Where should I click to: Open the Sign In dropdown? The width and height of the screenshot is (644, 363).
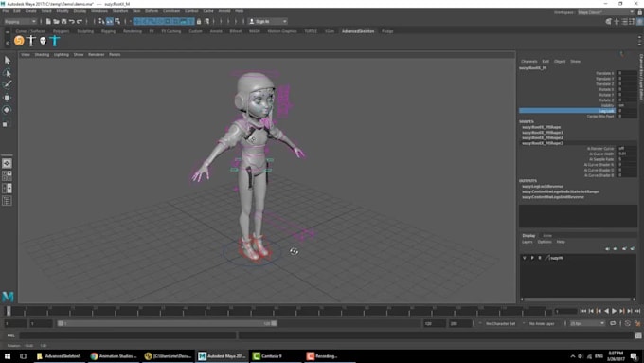coord(268,22)
